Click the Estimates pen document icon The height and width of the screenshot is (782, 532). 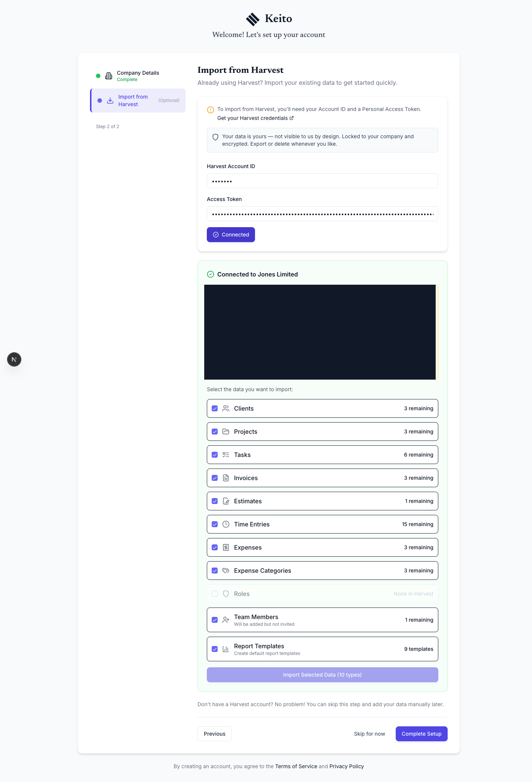pyautogui.click(x=226, y=501)
